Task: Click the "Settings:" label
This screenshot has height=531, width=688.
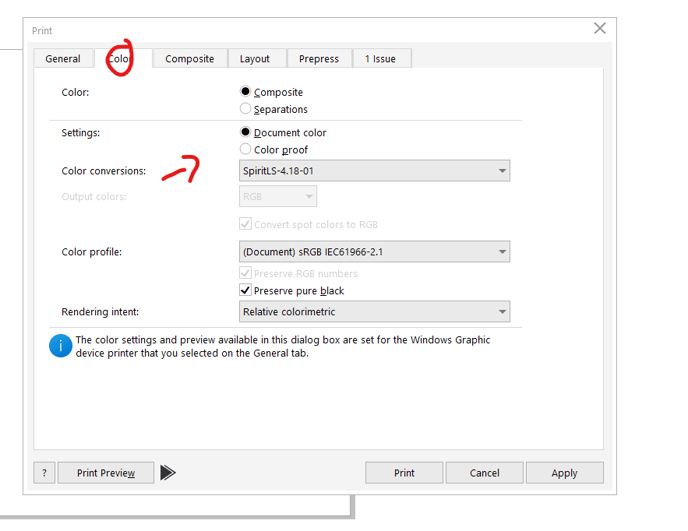Action: [81, 133]
